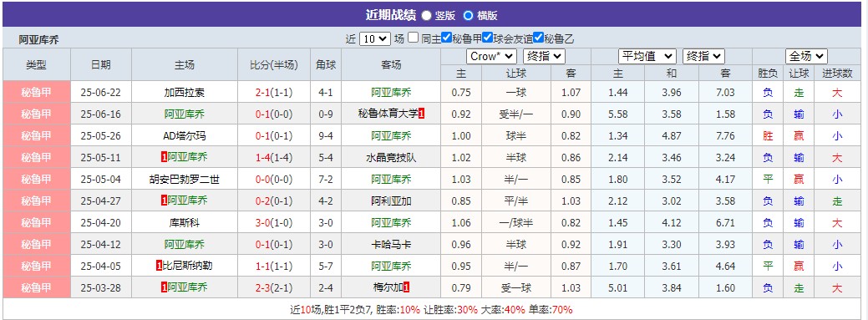Click the 比分(半场) column header
This screenshot has width=868, height=320.
[x=274, y=65]
